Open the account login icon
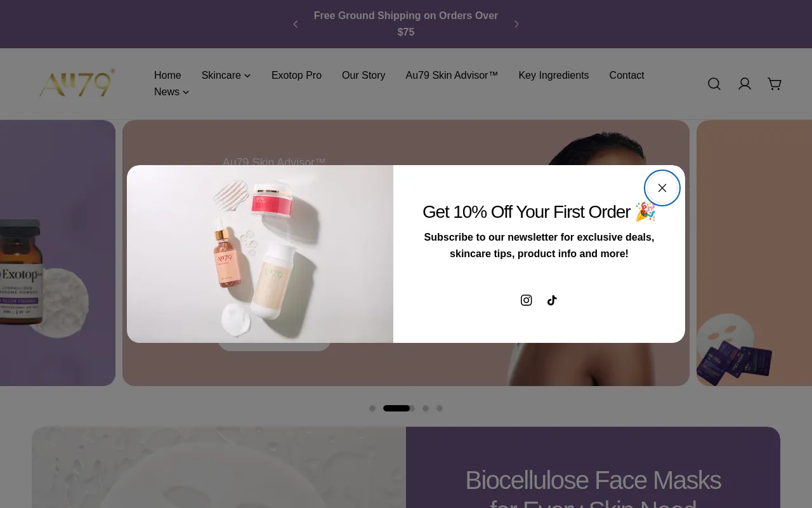This screenshot has height=508, width=812. pyautogui.click(x=745, y=84)
